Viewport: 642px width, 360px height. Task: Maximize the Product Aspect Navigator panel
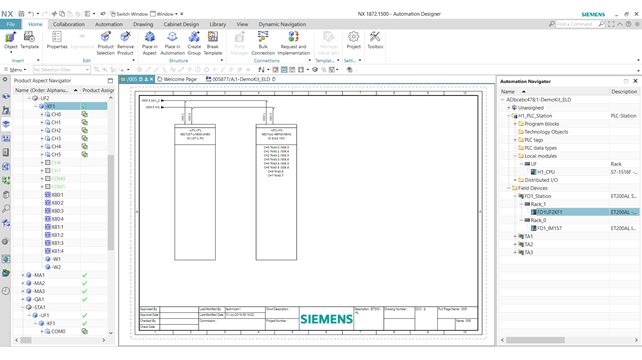(110, 81)
